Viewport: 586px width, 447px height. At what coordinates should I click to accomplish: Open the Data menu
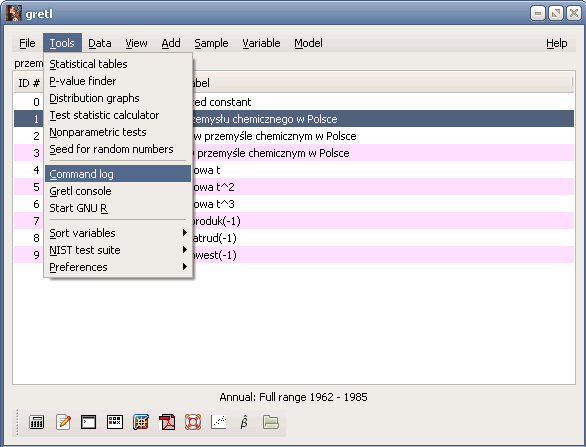pyautogui.click(x=100, y=43)
